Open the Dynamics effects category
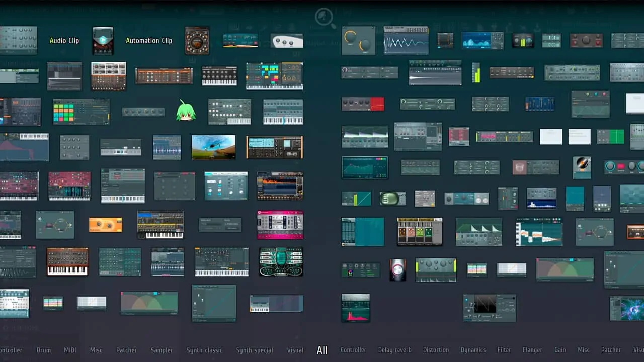The height and width of the screenshot is (362, 644). [x=473, y=350]
